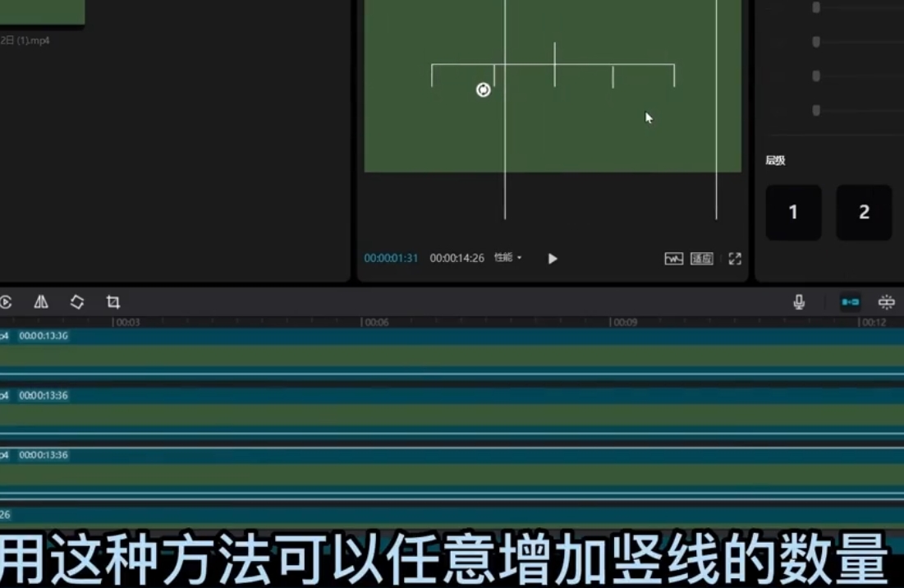This screenshot has height=588, width=904.
Task: Click the microphone record voiceover icon
Action: (x=799, y=302)
